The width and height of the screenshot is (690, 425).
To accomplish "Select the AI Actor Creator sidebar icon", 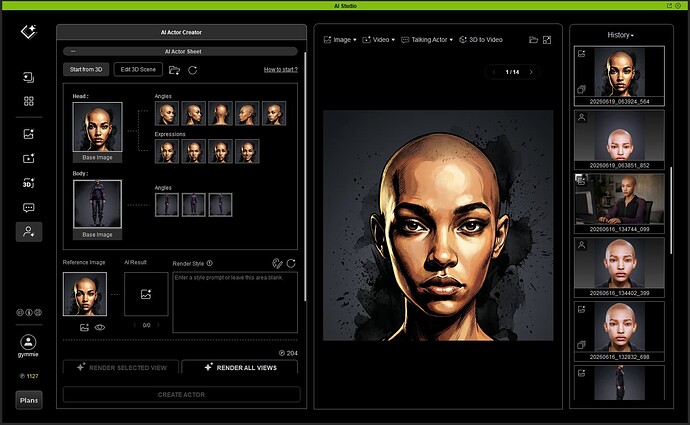I will 29,232.
